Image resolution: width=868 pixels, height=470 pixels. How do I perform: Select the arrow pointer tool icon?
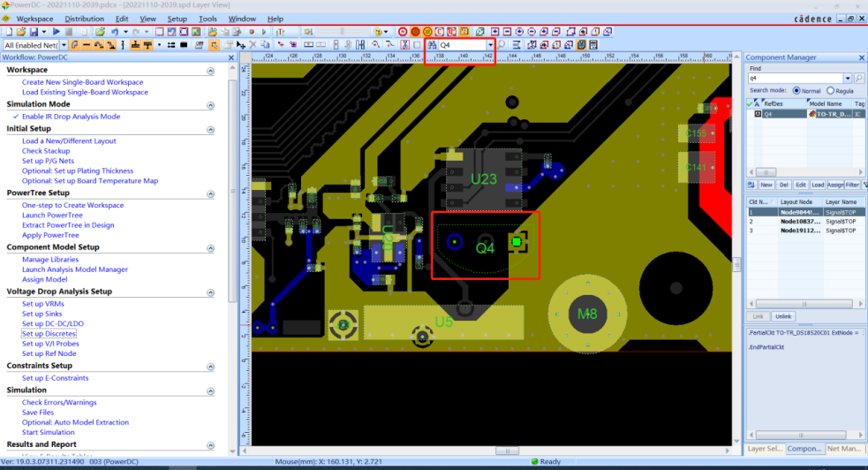(x=214, y=45)
